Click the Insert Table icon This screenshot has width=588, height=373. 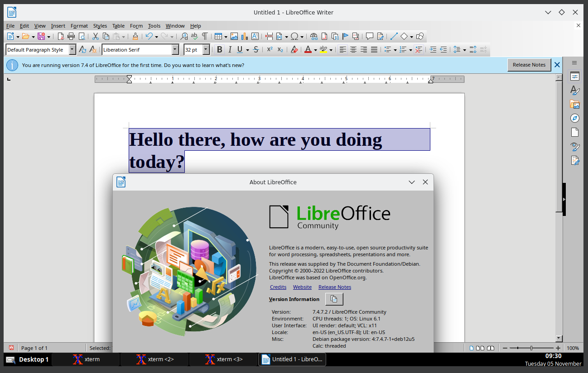click(218, 36)
